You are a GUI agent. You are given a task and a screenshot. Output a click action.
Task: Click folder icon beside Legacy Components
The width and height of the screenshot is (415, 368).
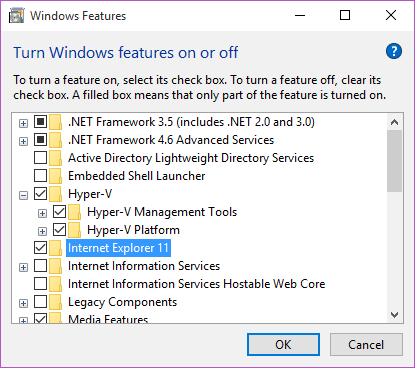click(x=55, y=302)
